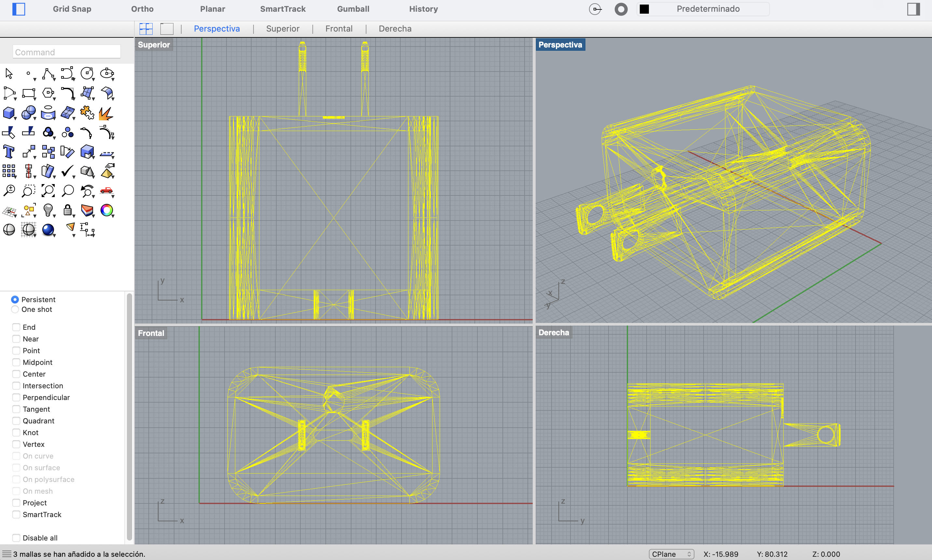Toggle the Gumball button
This screenshot has width=932, height=560.
tap(353, 9)
